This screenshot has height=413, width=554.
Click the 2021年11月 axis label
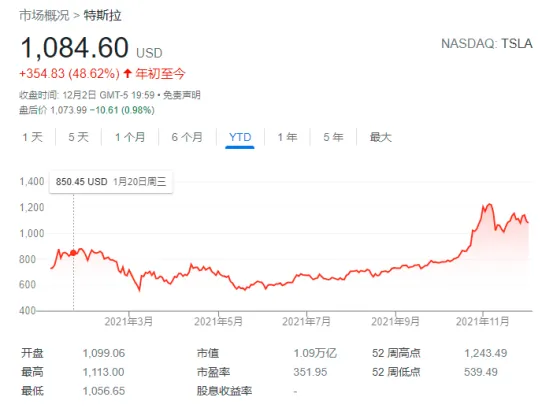coord(483,322)
